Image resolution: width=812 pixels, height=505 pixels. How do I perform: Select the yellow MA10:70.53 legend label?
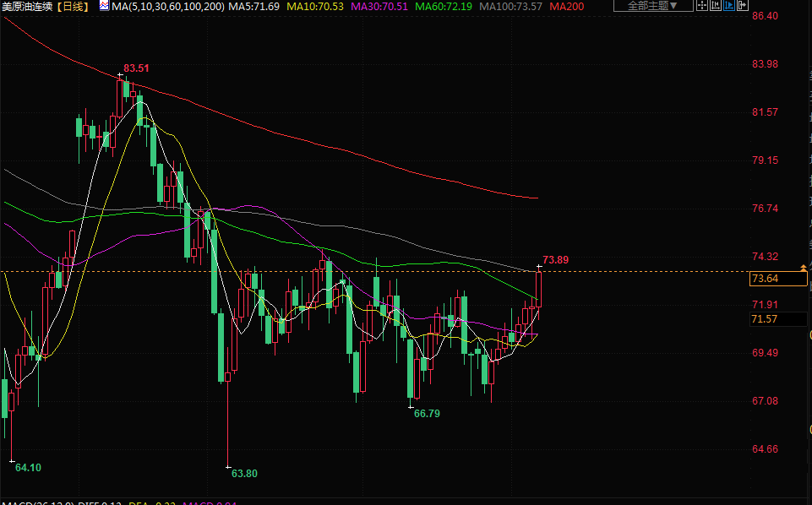click(315, 7)
